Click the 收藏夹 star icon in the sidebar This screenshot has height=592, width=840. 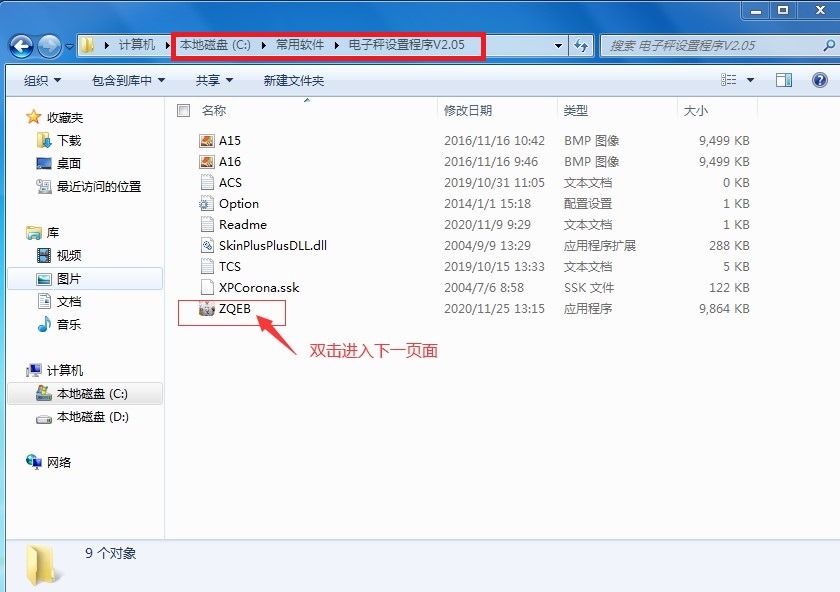(33, 117)
